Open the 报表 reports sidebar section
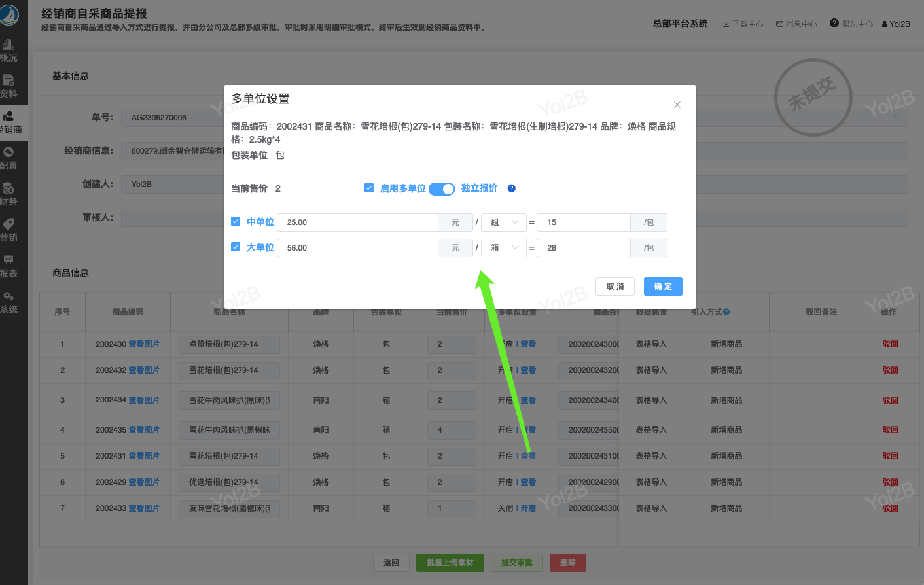Screen dimensions: 924x585 pyautogui.click(x=9, y=267)
